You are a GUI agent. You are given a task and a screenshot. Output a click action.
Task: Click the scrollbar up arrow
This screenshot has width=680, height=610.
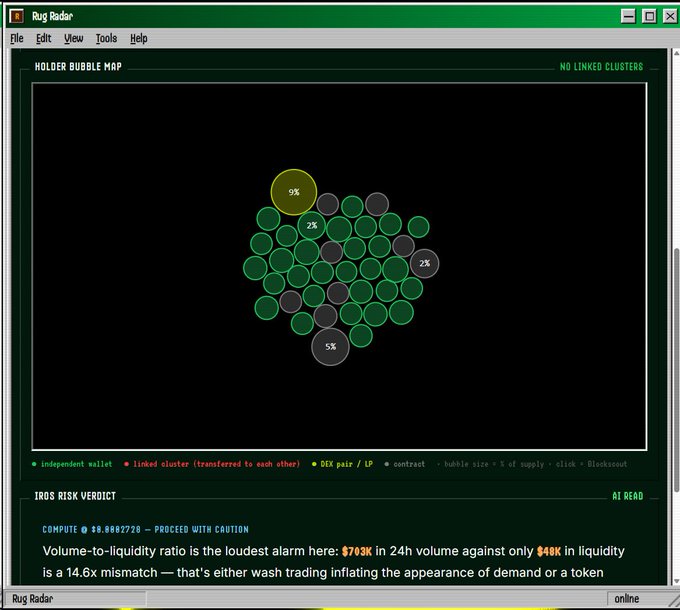676,53
